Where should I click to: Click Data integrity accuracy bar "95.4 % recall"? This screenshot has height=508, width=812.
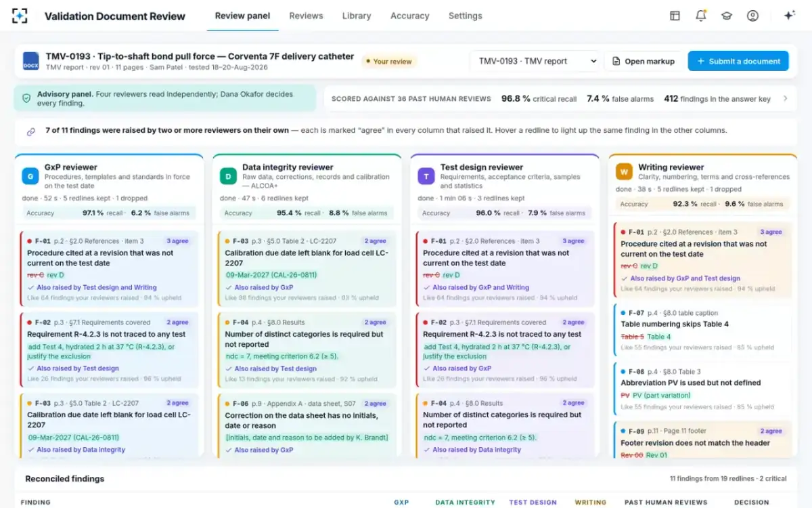coord(307,213)
